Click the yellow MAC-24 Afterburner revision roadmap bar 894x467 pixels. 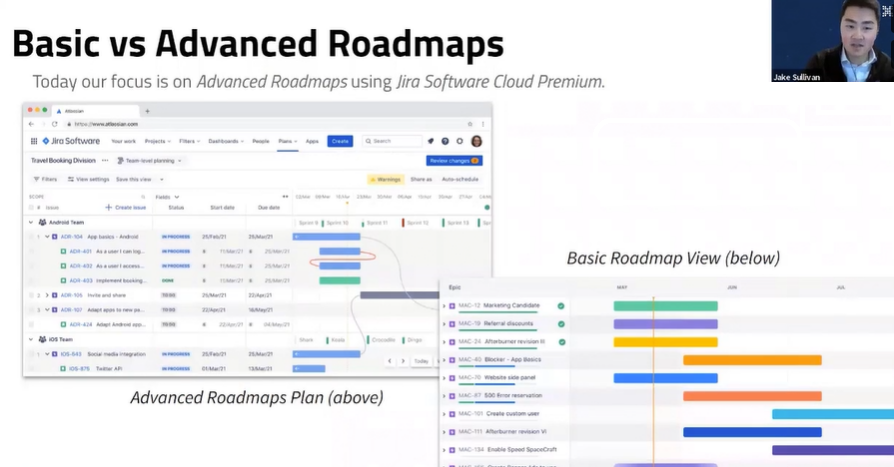665,342
